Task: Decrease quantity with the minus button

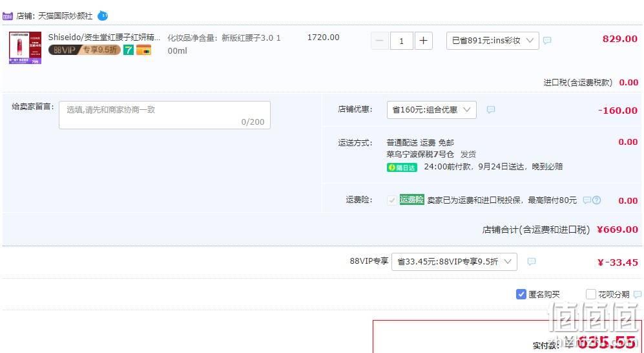Action: click(380, 41)
